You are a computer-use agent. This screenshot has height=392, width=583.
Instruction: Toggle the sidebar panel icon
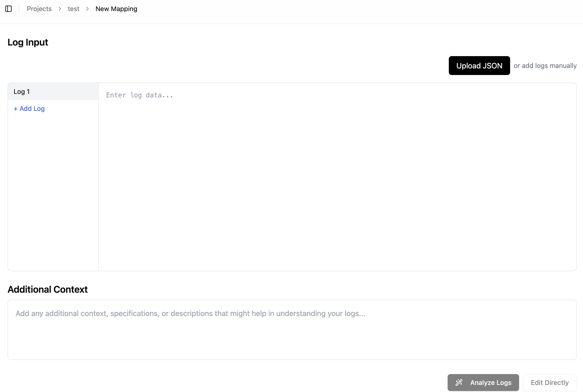point(8,9)
